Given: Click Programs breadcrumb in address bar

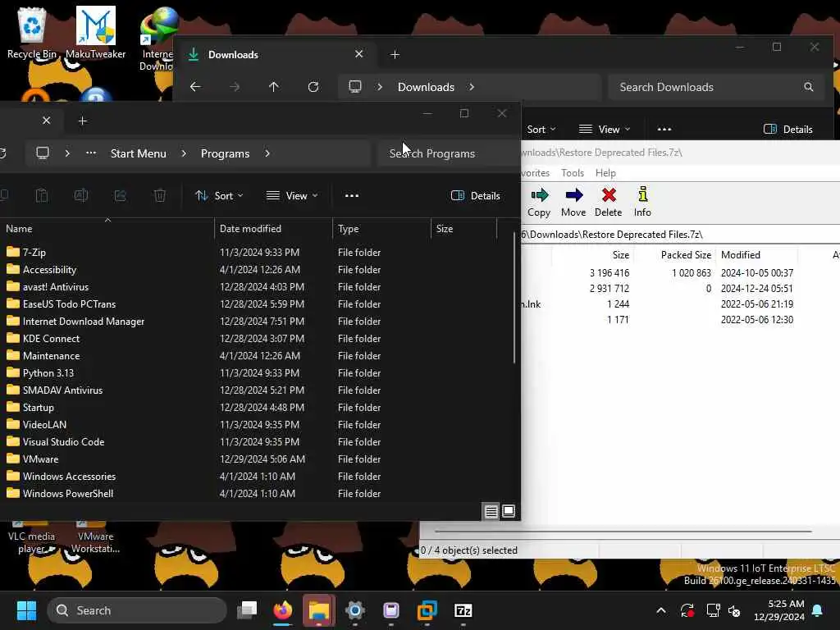Looking at the screenshot, I should pos(225,153).
